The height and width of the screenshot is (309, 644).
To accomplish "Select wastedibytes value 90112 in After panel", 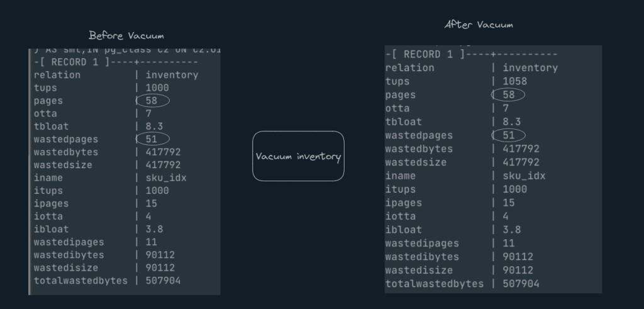I will (518, 257).
